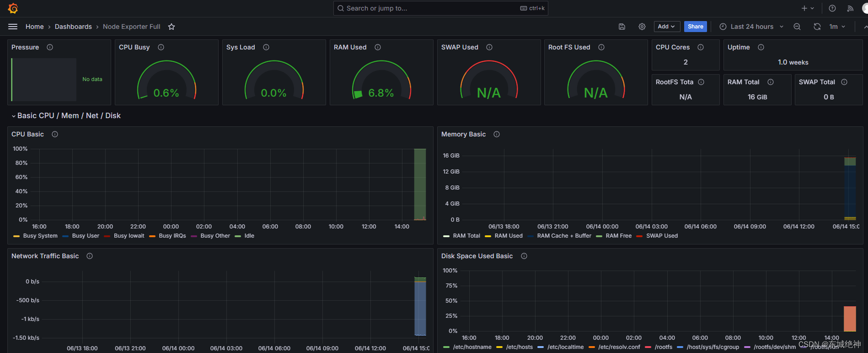868x353 pixels.
Task: Go to Dashboards breadcrumb
Action: click(x=73, y=27)
